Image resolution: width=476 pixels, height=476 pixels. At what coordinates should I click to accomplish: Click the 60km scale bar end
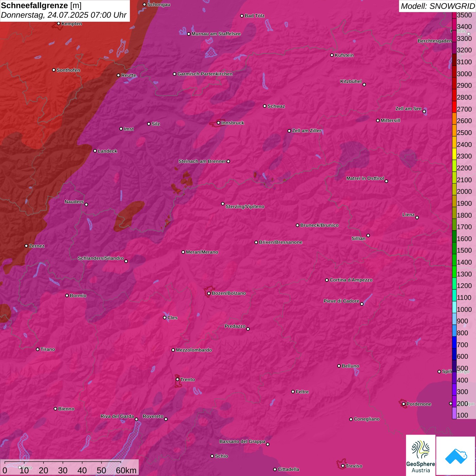121,462
